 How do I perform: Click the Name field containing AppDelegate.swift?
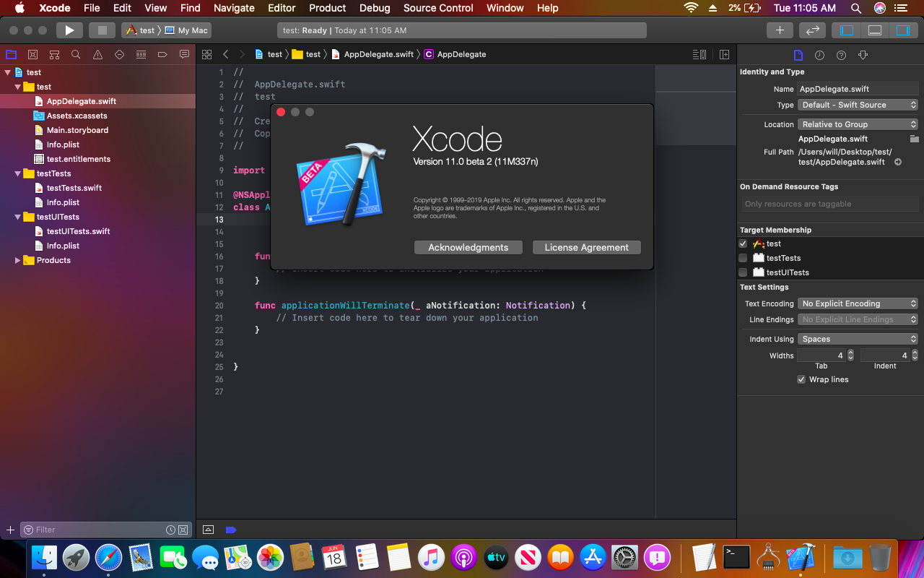[858, 89]
